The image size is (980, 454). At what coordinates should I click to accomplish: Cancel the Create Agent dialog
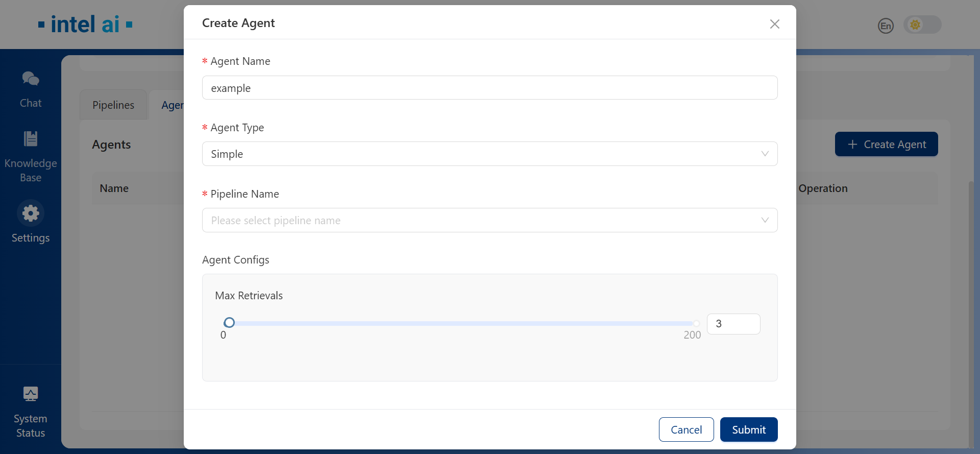[686, 429]
